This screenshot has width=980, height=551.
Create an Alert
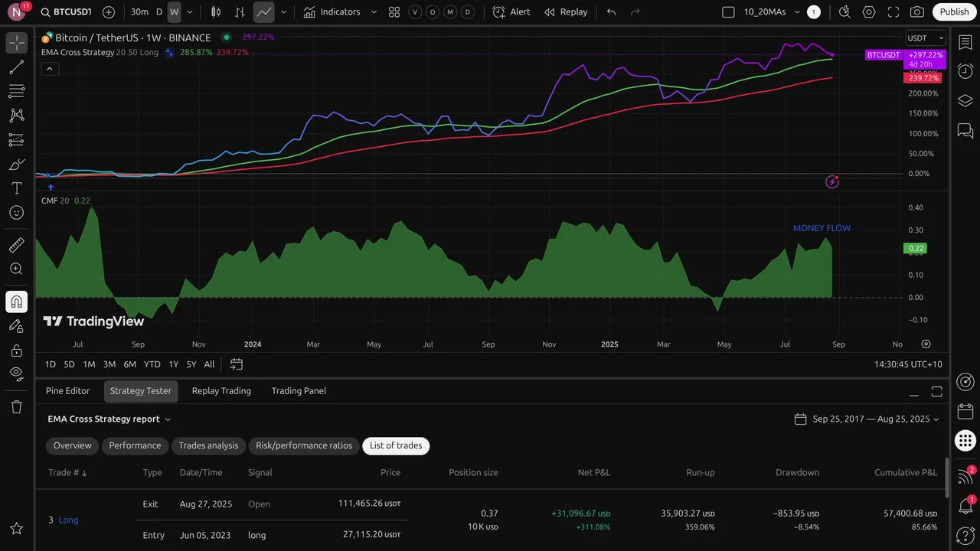coord(511,12)
